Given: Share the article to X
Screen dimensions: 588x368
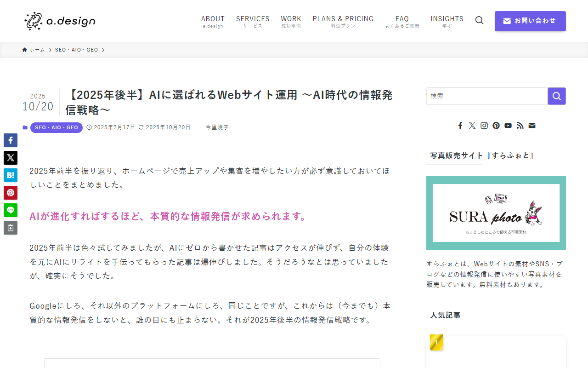Looking at the screenshot, I should pos(10,157).
